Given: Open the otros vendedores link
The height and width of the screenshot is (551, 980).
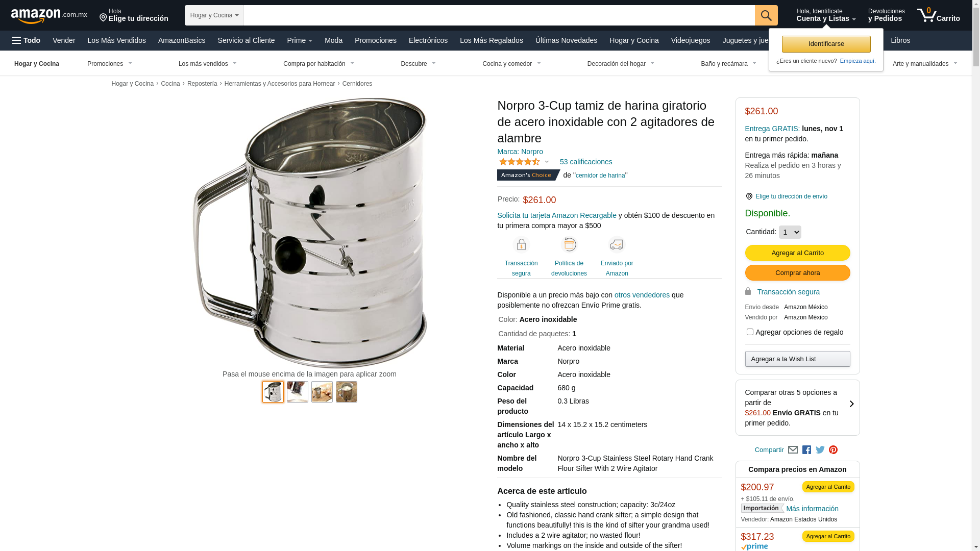Looking at the screenshot, I should [642, 295].
